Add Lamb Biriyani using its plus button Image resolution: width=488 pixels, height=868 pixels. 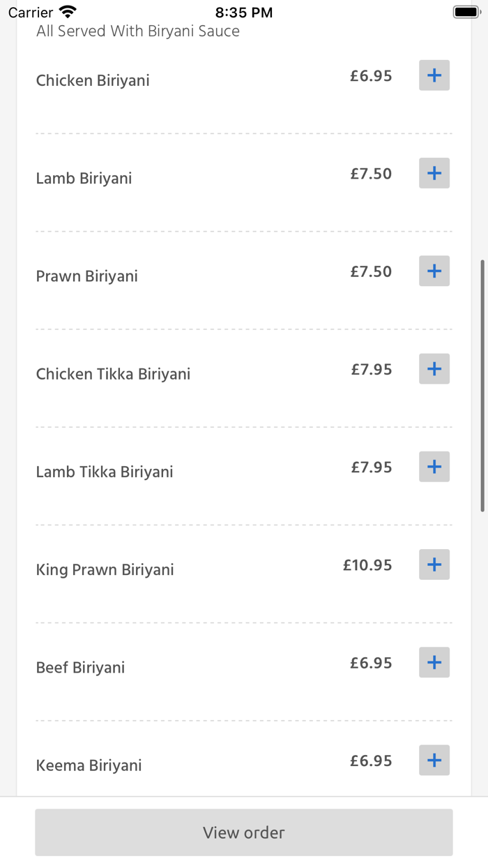434,173
